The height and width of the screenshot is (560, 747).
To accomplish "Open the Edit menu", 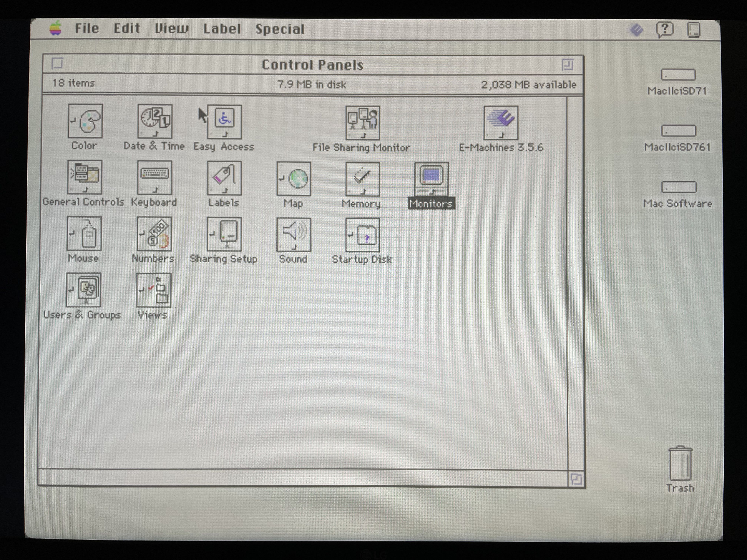I will 127,28.
